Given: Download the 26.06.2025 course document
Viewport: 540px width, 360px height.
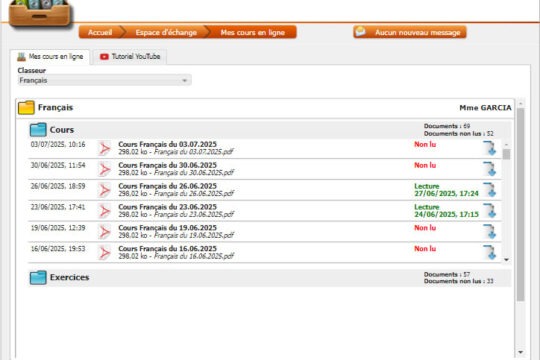Looking at the screenshot, I should (489, 190).
